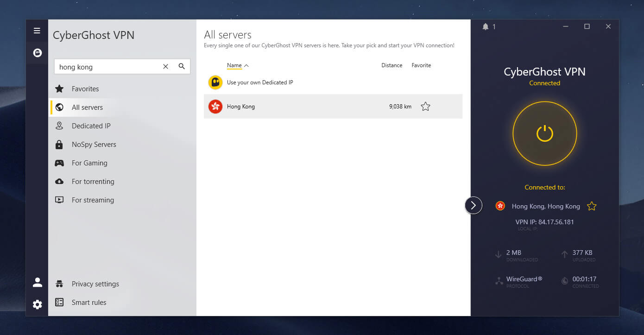Open For torrenting servers
The image size is (644, 335).
[93, 182]
